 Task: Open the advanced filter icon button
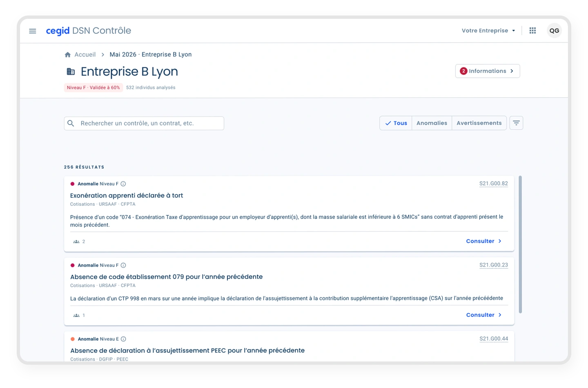point(516,123)
